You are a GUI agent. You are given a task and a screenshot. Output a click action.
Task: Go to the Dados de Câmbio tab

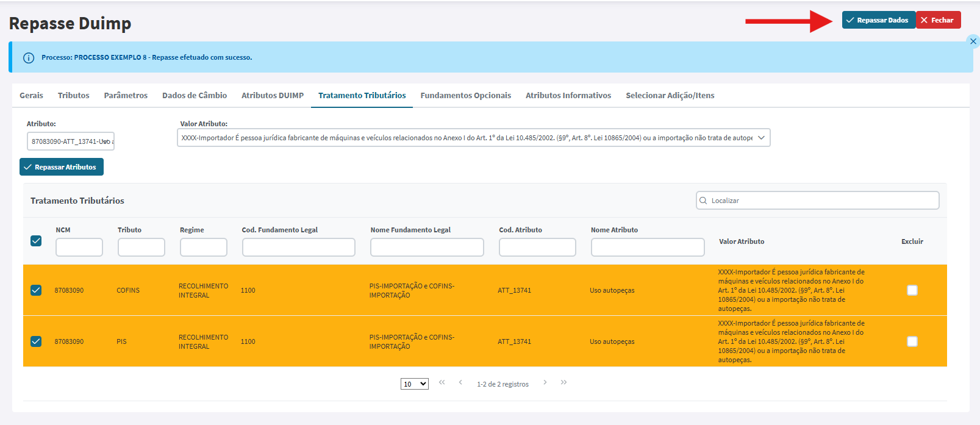[195, 95]
